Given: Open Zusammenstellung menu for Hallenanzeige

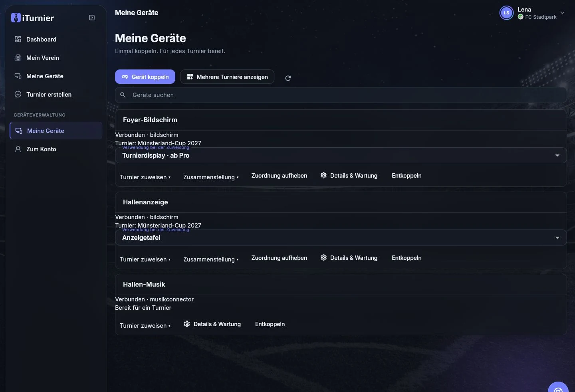Looking at the screenshot, I should pos(211,259).
